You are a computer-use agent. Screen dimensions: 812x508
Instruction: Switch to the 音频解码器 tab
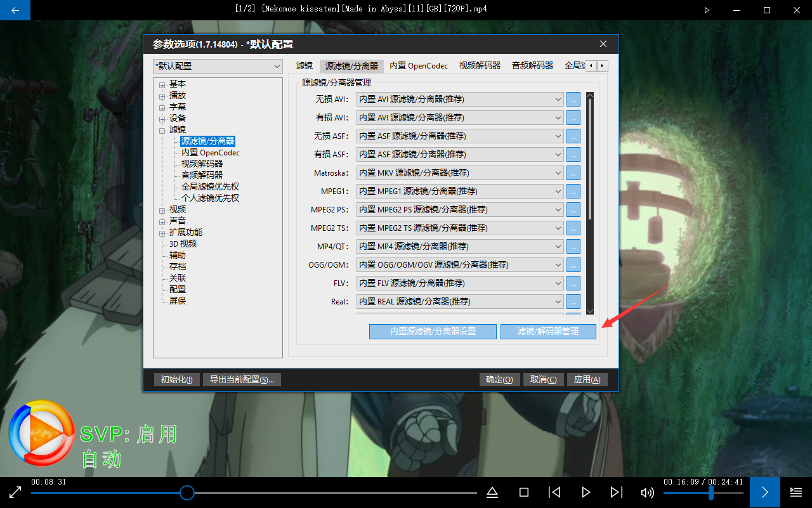[533, 66]
